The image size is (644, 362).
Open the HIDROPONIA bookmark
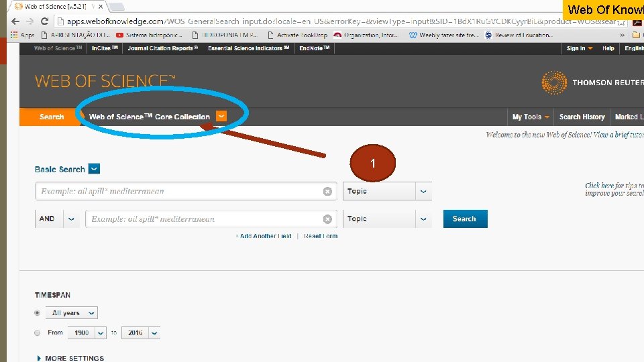[225, 36]
